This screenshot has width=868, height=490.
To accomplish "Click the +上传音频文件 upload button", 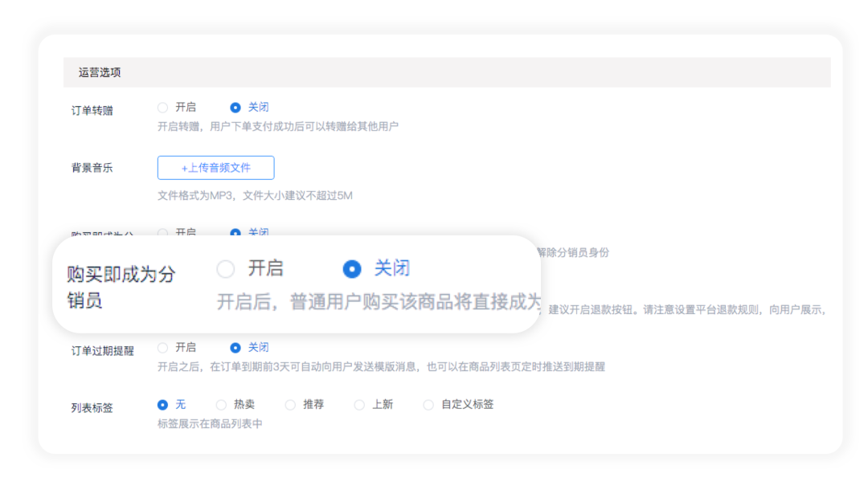I will (215, 167).
